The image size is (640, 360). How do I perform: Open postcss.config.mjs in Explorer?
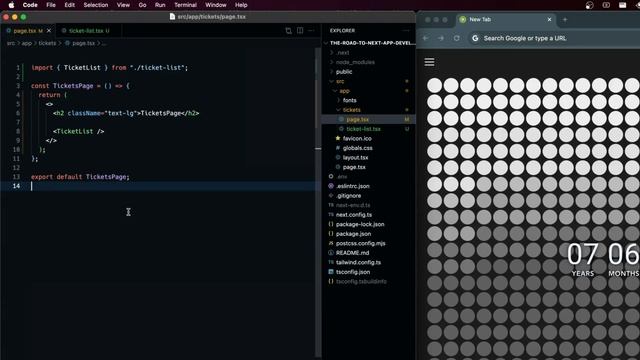pyautogui.click(x=369, y=243)
